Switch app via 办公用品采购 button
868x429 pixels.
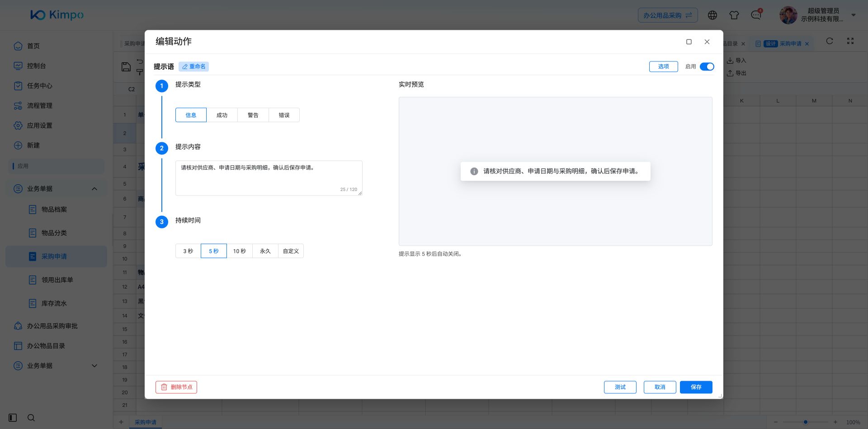click(x=668, y=15)
